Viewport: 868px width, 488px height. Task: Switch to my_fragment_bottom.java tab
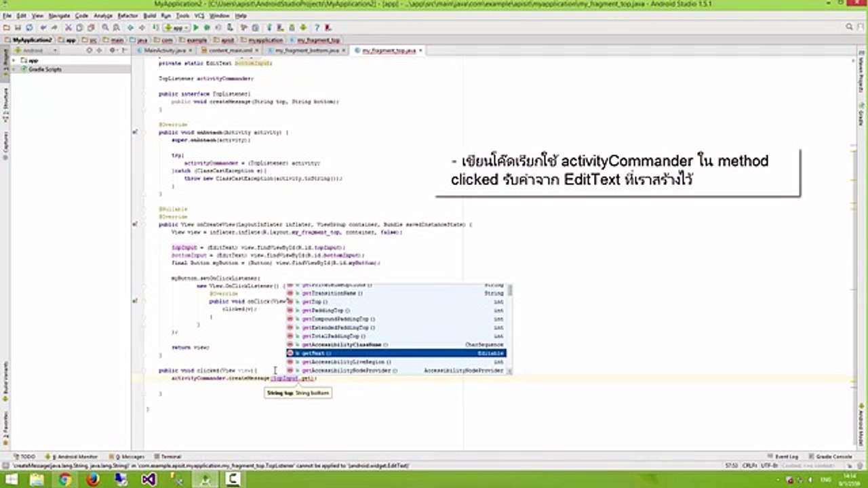tap(306, 50)
